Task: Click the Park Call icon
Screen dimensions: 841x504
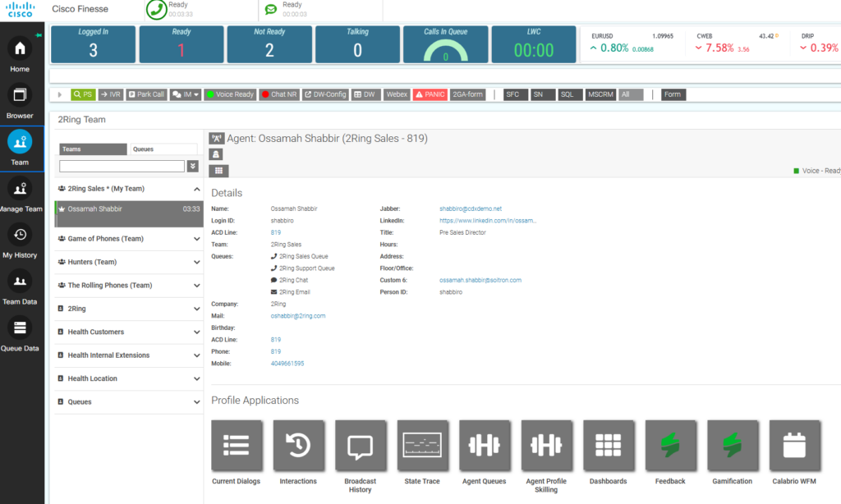Action: pos(145,94)
